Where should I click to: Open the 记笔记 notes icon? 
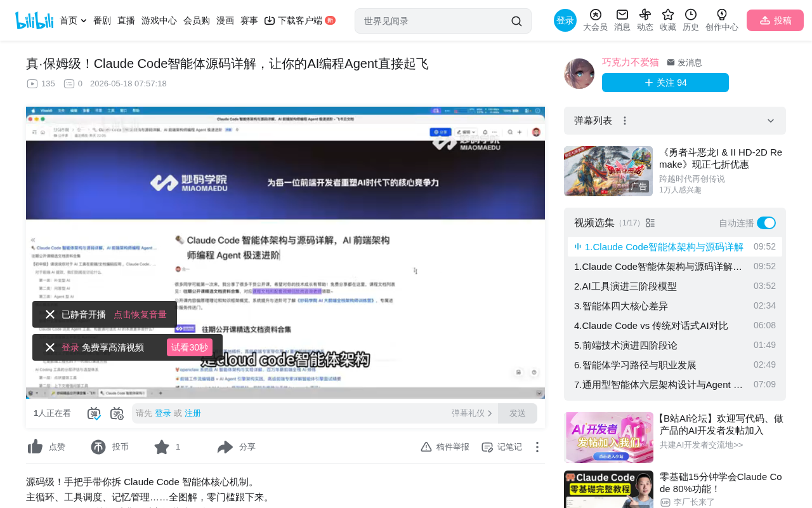click(487, 447)
